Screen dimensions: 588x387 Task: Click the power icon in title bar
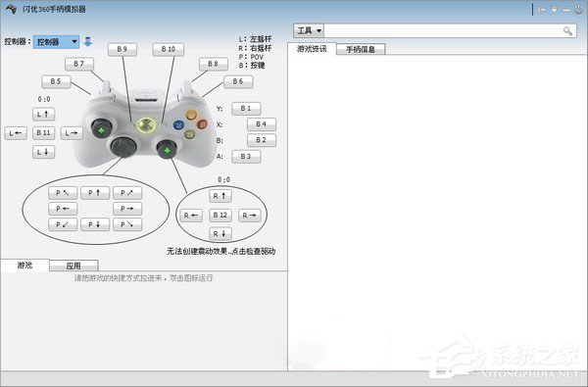579,10
